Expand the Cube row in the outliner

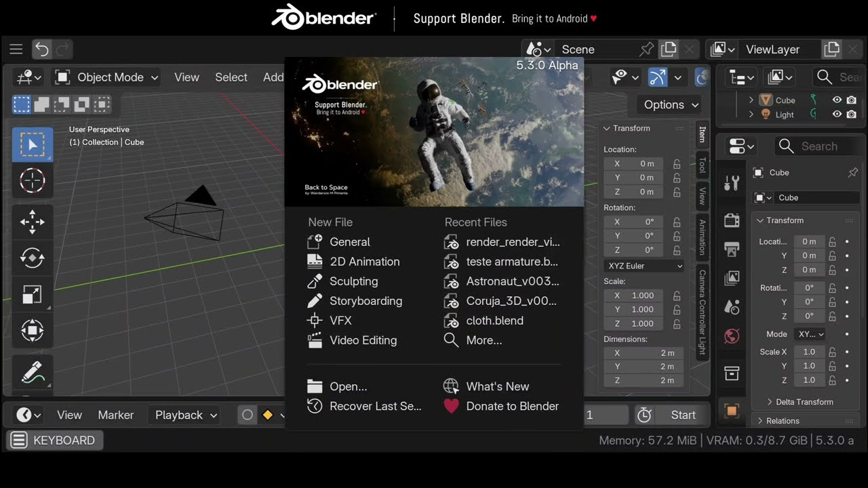click(751, 100)
